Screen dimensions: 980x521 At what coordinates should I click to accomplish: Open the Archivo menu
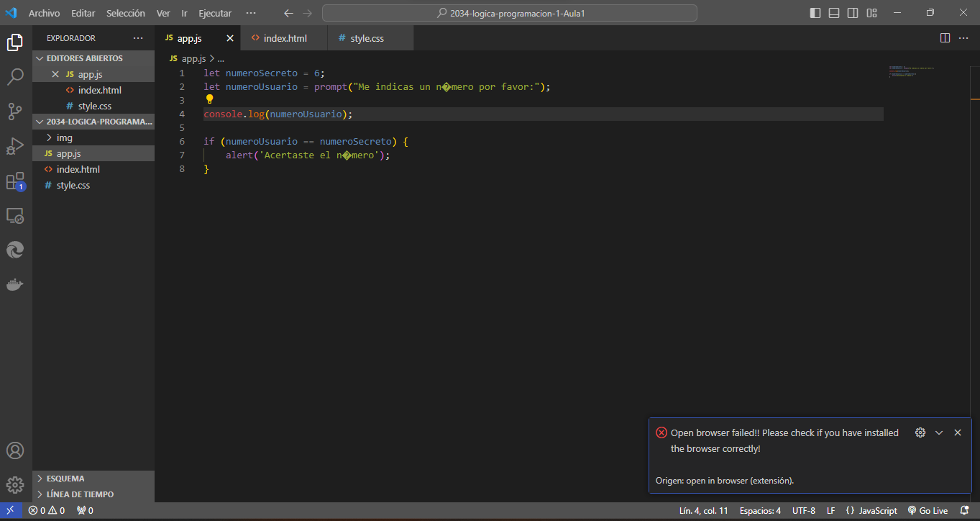pos(45,13)
